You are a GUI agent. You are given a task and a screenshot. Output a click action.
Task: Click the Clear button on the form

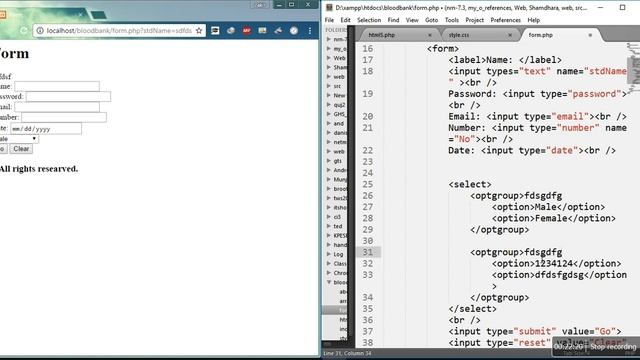21,149
